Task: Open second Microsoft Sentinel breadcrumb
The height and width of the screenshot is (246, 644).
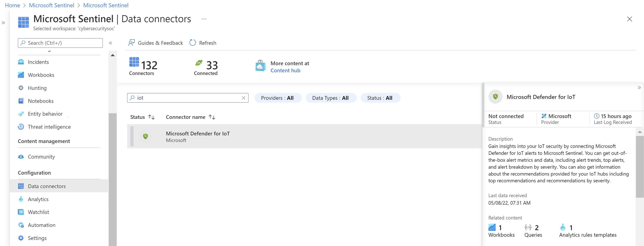Action: (x=106, y=5)
